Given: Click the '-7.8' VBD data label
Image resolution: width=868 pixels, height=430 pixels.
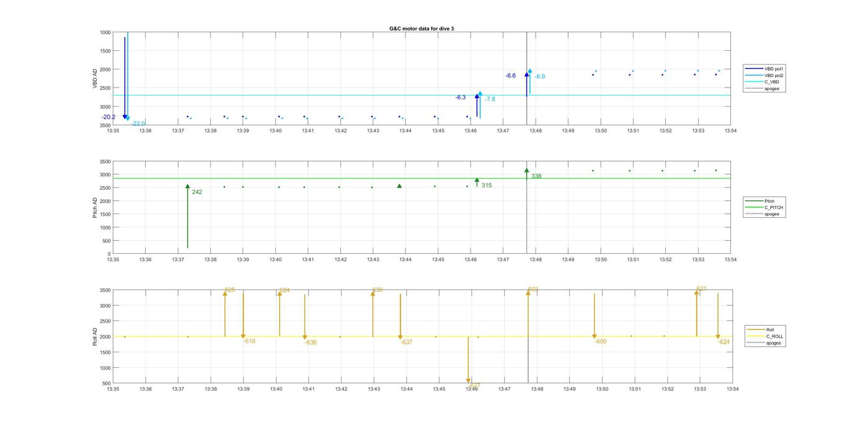Looking at the screenshot, I should (x=490, y=99).
